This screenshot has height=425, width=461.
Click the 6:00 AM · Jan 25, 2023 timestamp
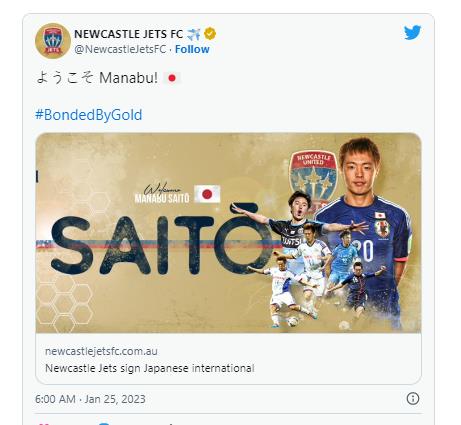pos(90,399)
